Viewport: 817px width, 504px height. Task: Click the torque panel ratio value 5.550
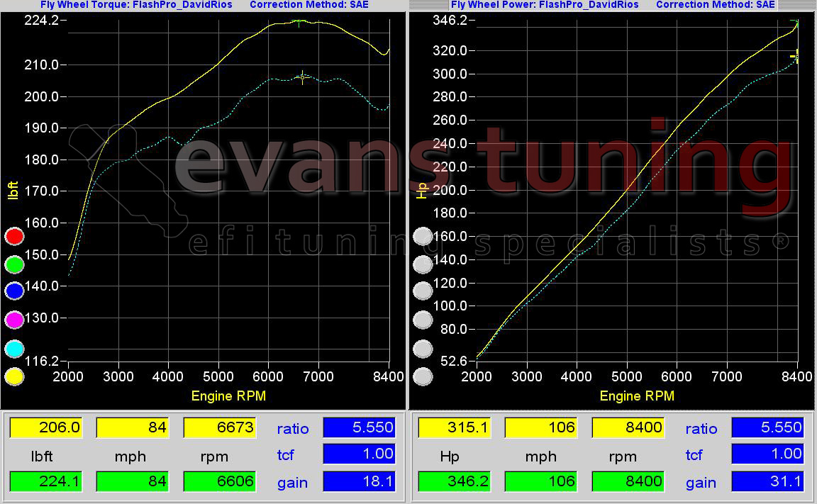coord(360,427)
